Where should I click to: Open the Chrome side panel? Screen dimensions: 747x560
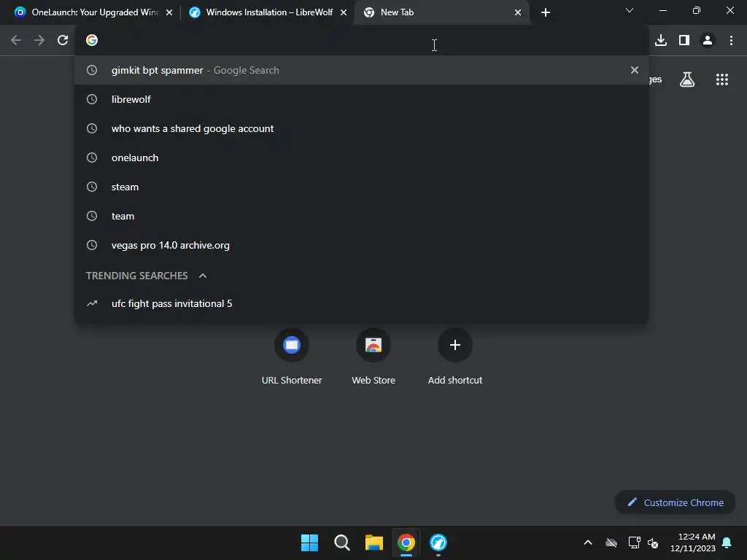684,41
